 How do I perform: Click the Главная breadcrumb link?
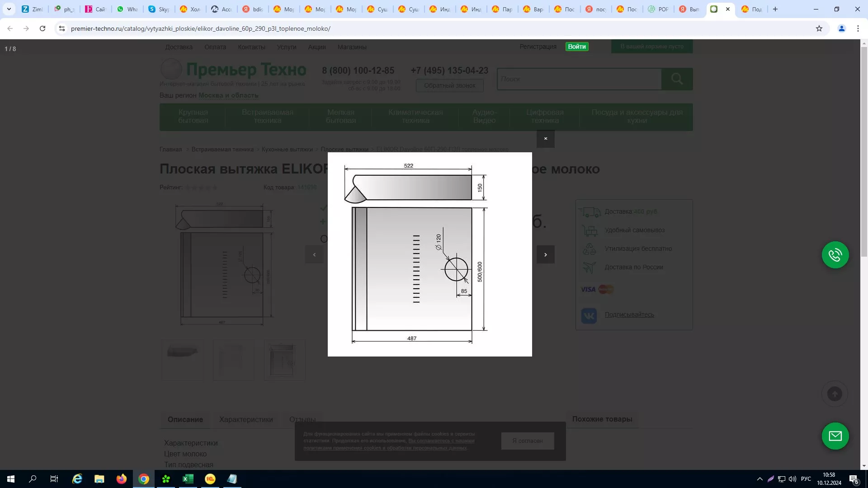(170, 150)
